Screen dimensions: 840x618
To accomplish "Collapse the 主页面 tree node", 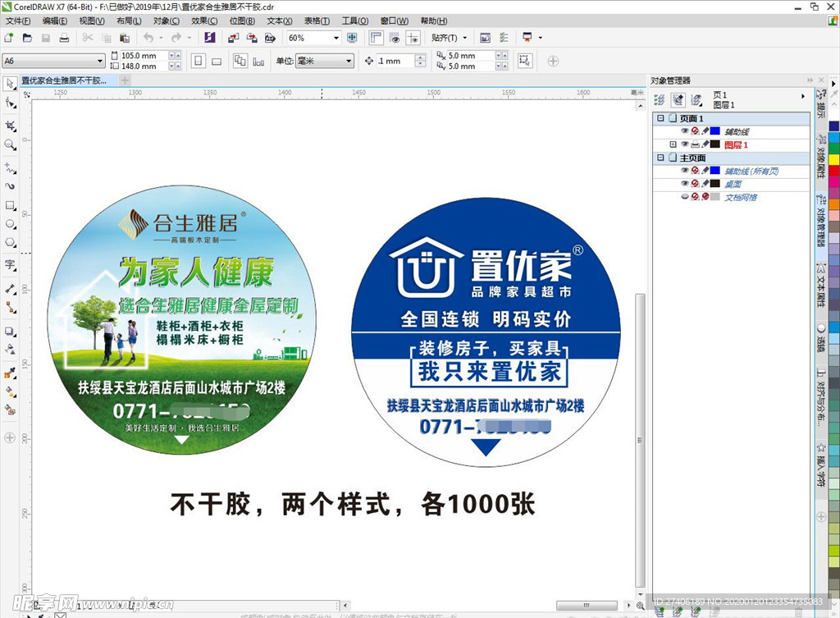I will [660, 158].
